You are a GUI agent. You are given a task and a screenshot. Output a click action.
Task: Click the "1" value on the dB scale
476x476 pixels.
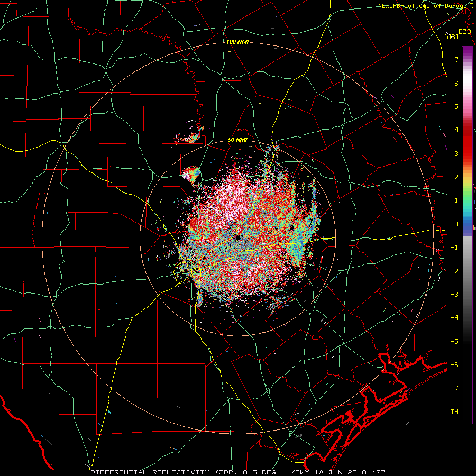point(456,200)
